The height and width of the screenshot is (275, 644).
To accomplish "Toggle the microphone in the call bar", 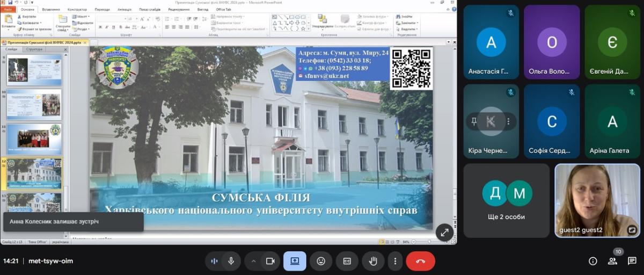I will pyautogui.click(x=231, y=261).
